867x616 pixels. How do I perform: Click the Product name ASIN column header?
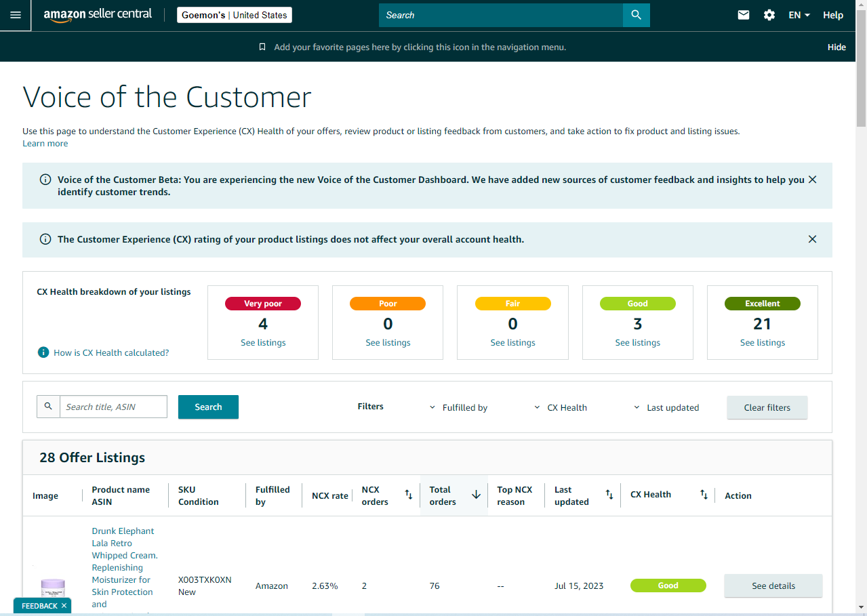[121, 495]
